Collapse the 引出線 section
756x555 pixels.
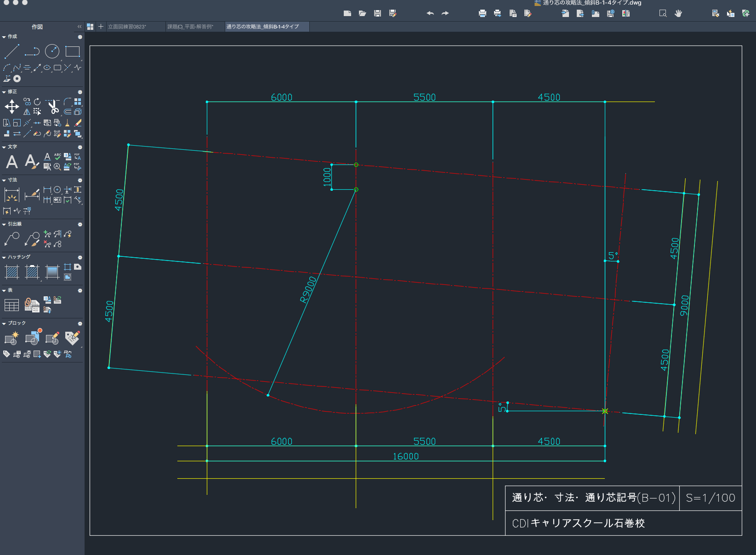(x=4, y=224)
